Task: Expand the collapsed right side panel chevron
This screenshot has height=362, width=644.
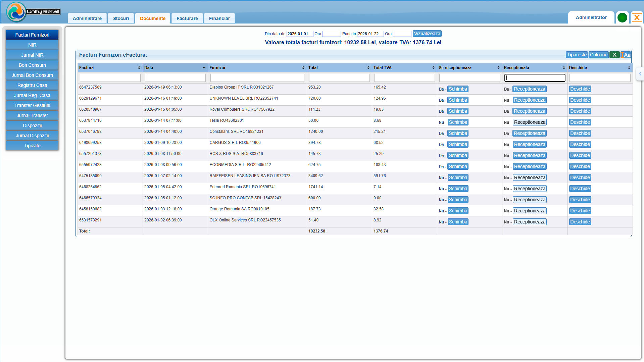Action: [x=640, y=74]
